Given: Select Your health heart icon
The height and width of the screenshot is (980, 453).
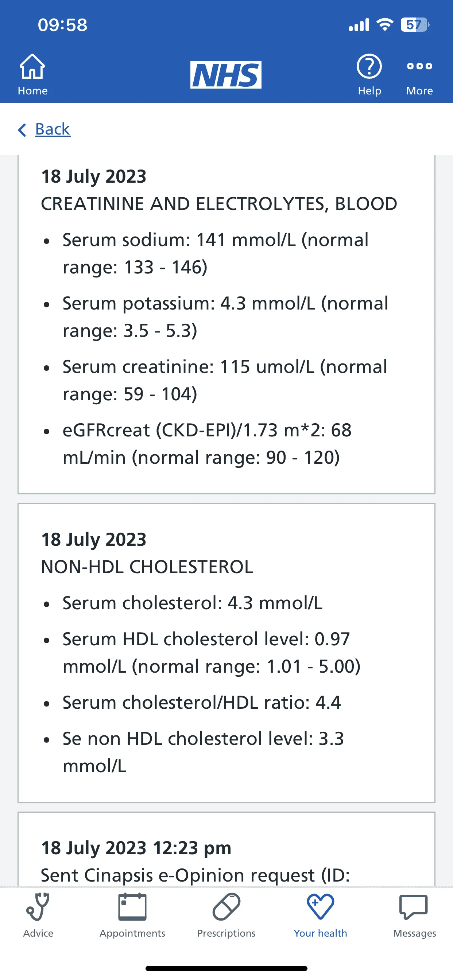Looking at the screenshot, I should point(320,907).
